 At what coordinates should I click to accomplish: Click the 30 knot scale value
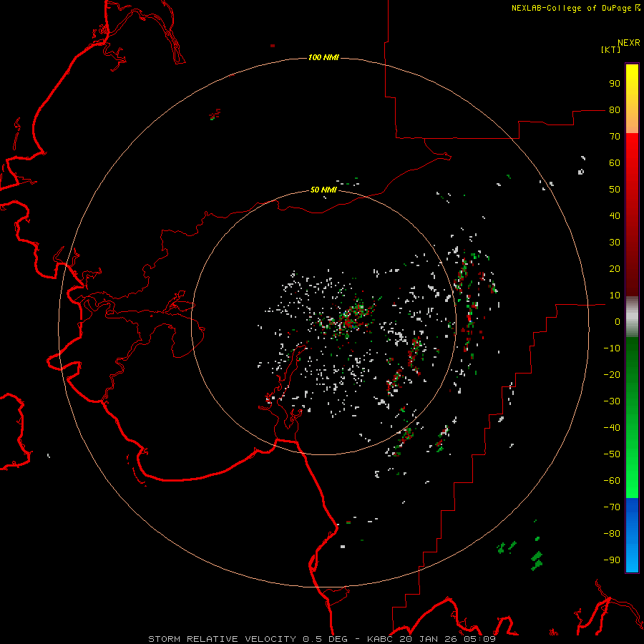pos(615,243)
